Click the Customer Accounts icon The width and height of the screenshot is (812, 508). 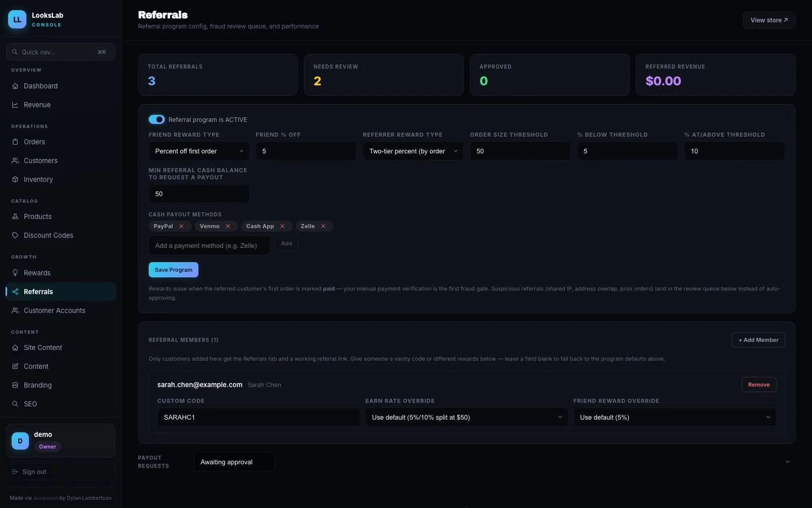tap(15, 310)
